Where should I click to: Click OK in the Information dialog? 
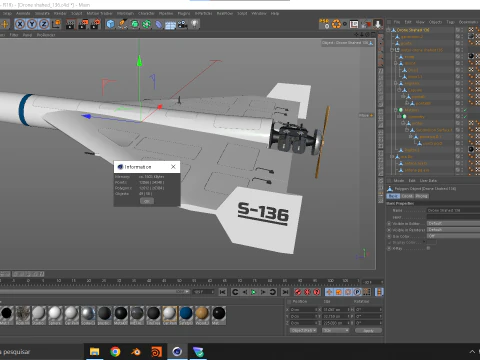click(x=147, y=201)
